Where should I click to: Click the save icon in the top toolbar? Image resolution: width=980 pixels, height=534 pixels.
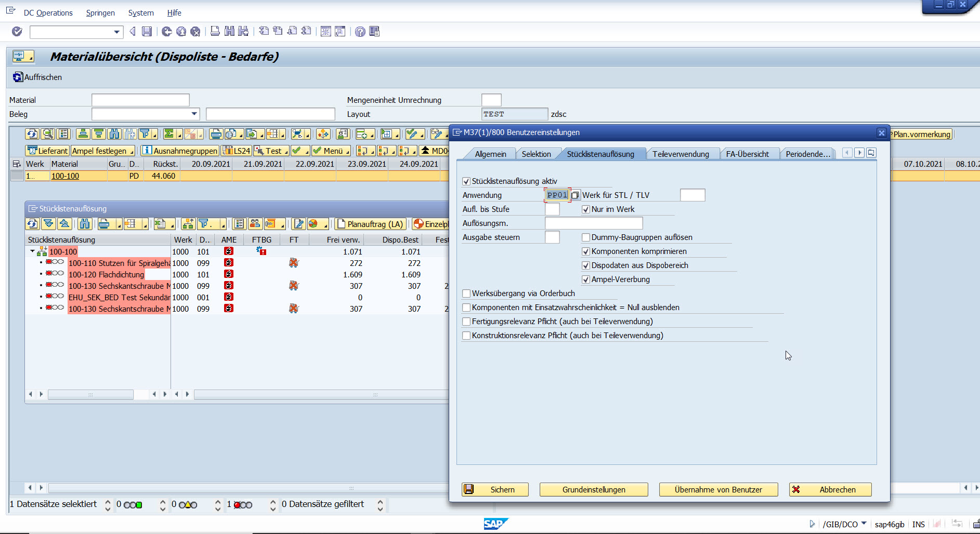point(147,32)
